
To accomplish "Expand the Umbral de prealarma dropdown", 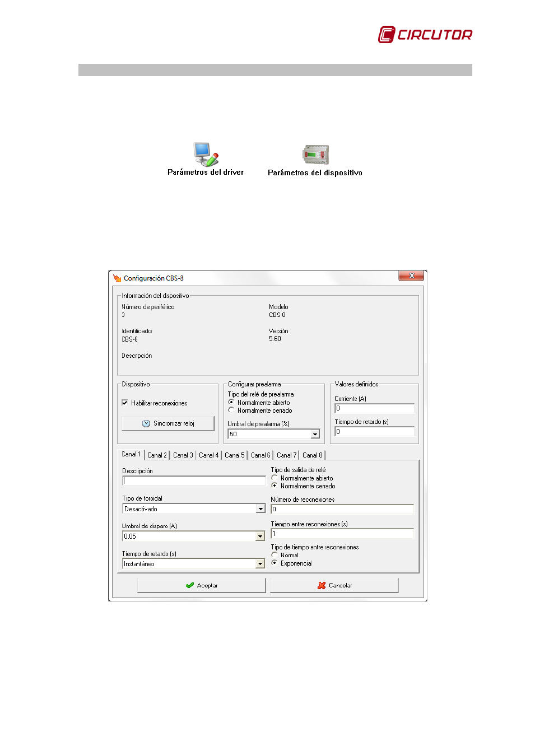I will point(315,434).
